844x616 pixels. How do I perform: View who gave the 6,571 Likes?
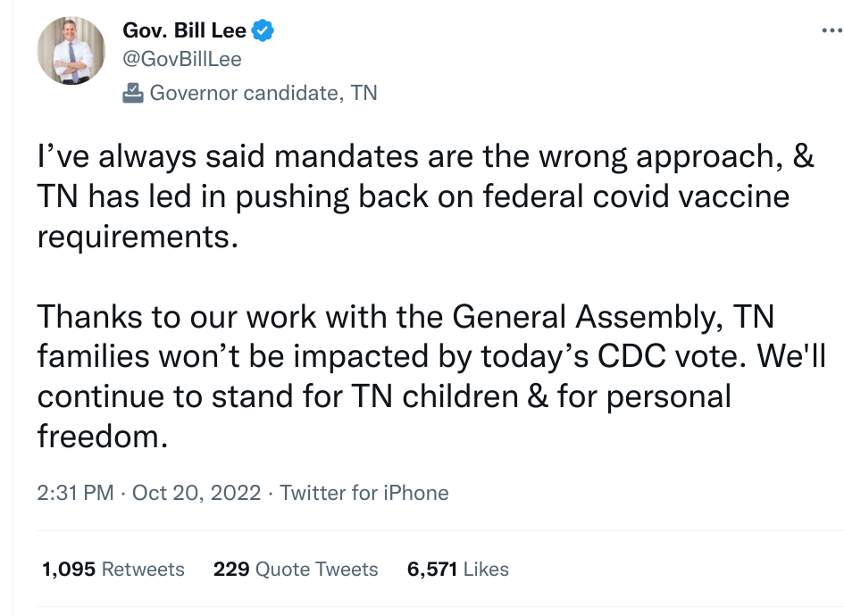[x=457, y=570]
